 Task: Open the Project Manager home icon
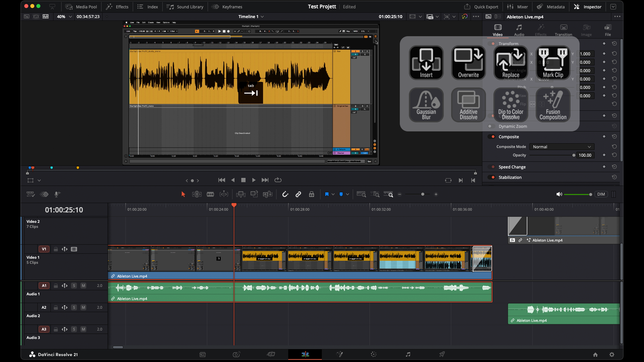tap(595, 354)
